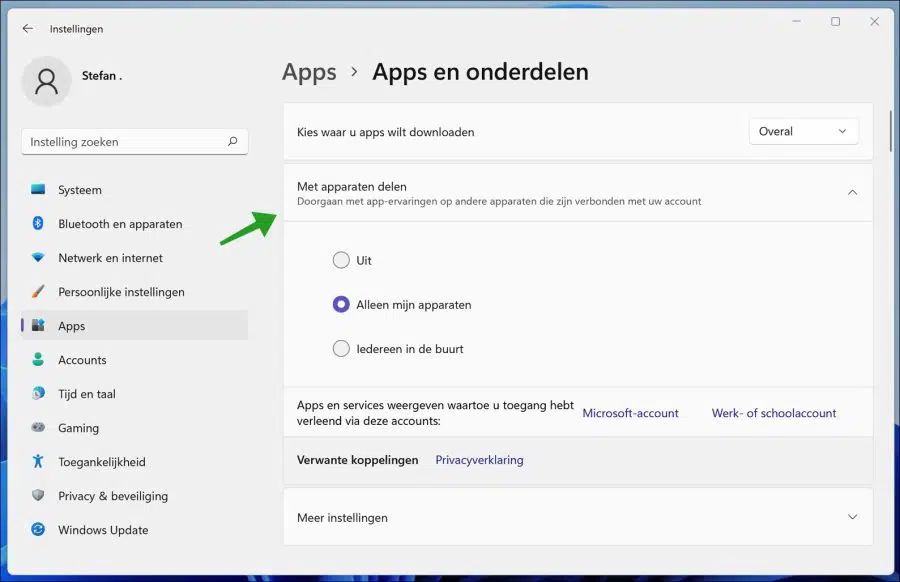Minimize the Instellingen window
This screenshot has height=582, width=900.
click(x=796, y=21)
